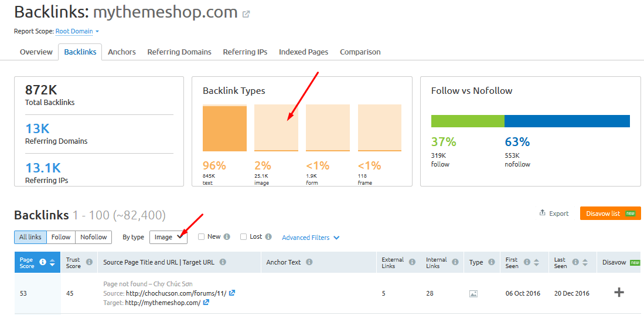644x315 pixels.
Task: Tick the New checkbox
Action: pos(201,237)
